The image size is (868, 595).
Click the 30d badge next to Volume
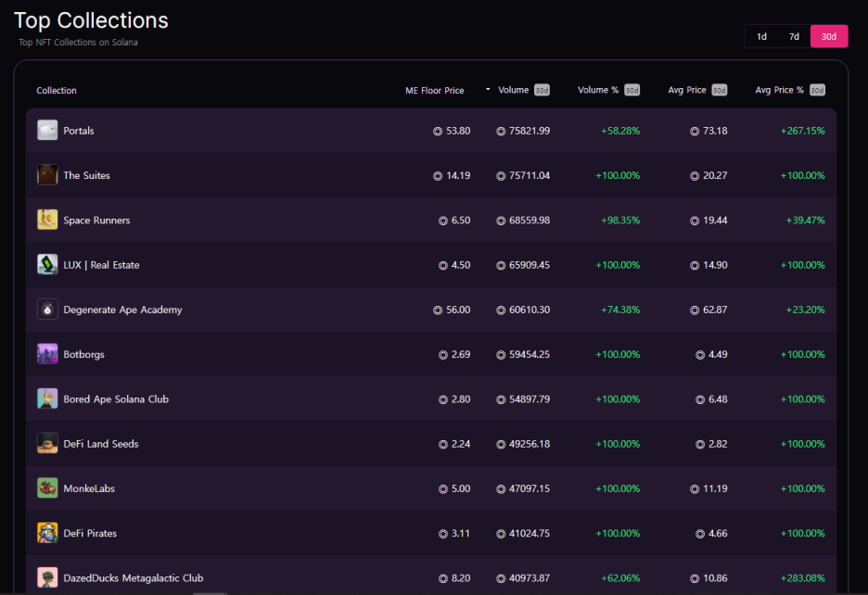tap(542, 90)
